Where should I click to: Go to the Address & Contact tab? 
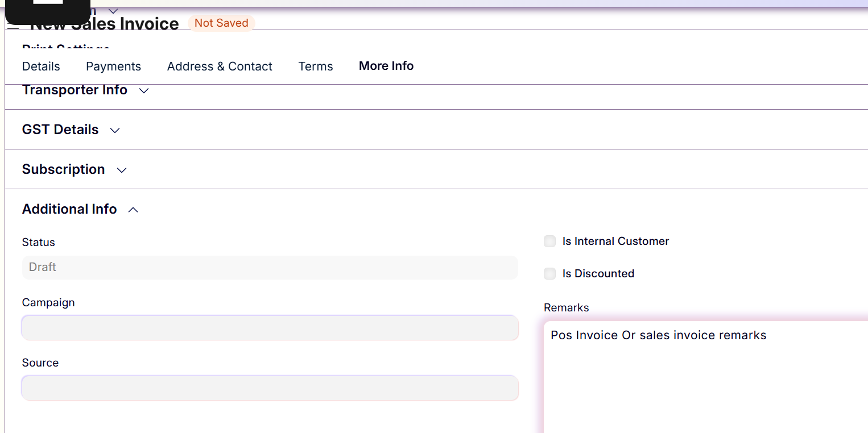click(x=220, y=66)
